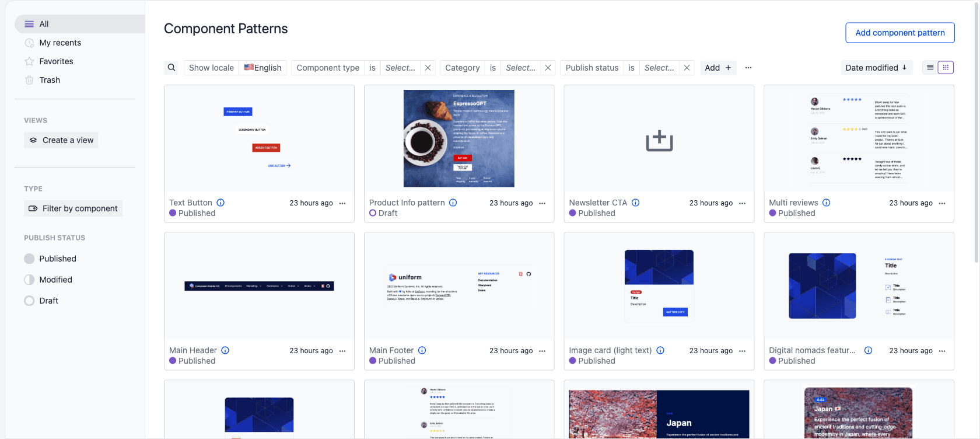
Task: Switch to grid view layout
Action: (946, 68)
